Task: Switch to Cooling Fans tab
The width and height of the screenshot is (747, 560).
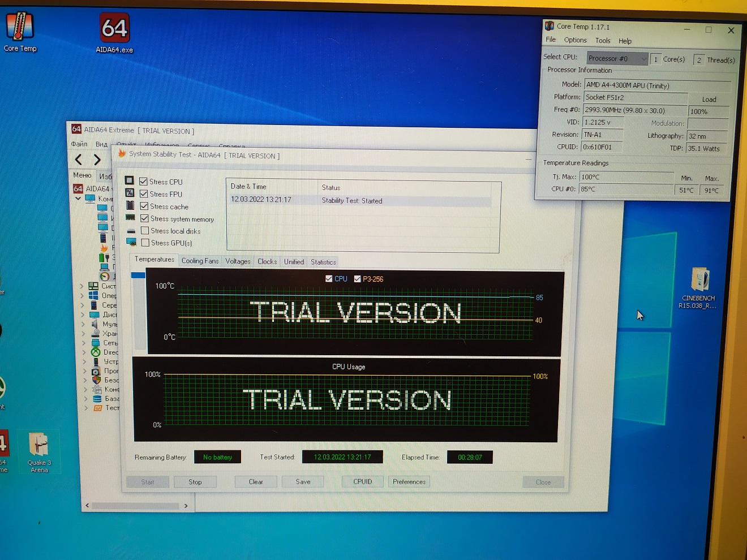Action: [x=200, y=261]
